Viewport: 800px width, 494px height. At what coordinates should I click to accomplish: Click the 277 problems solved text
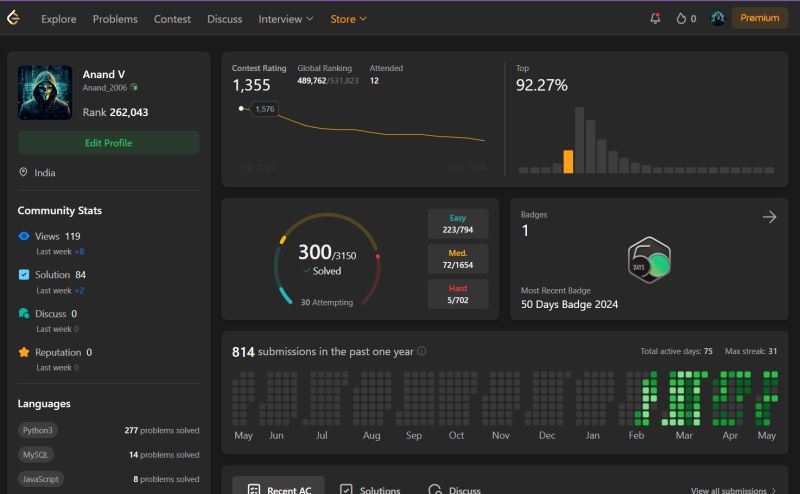tap(162, 430)
